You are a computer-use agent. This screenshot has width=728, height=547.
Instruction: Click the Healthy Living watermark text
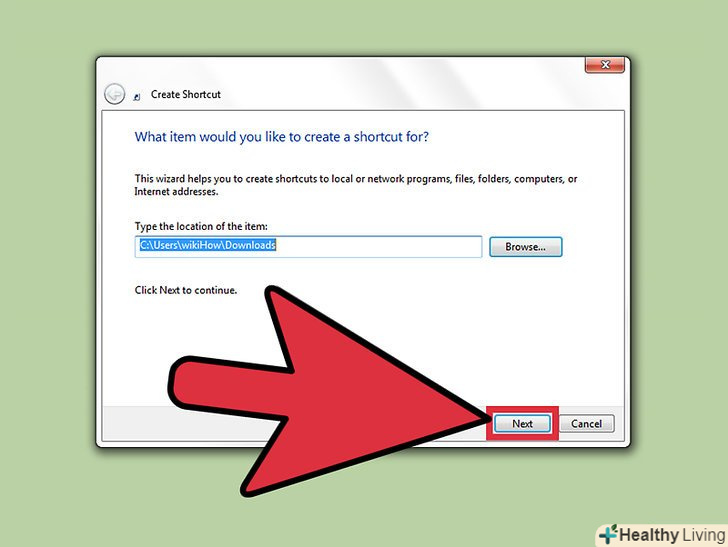tap(672, 535)
